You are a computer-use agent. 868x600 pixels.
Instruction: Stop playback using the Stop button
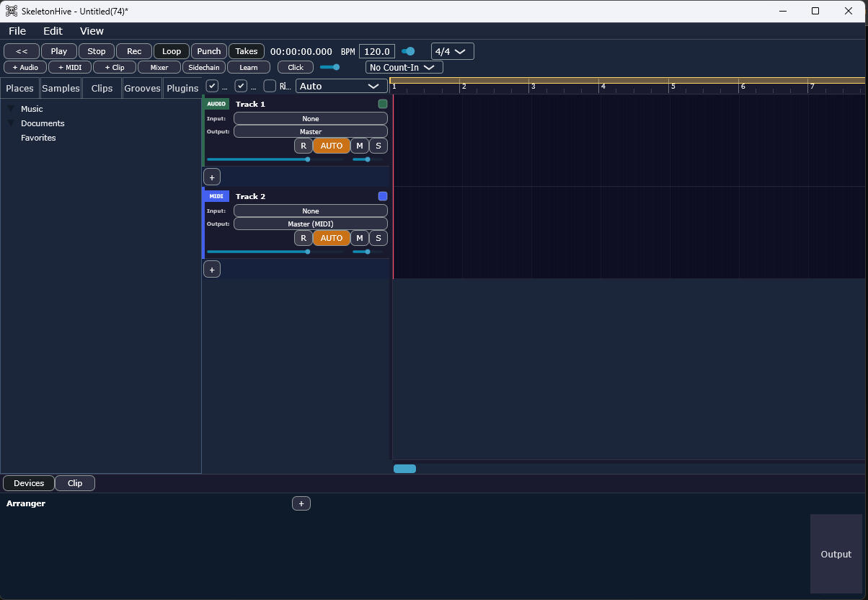97,51
